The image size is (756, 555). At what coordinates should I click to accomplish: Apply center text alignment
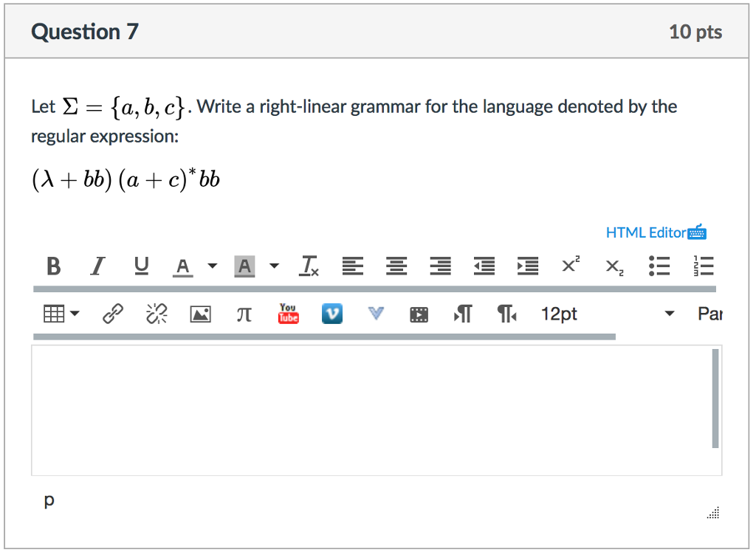396,266
